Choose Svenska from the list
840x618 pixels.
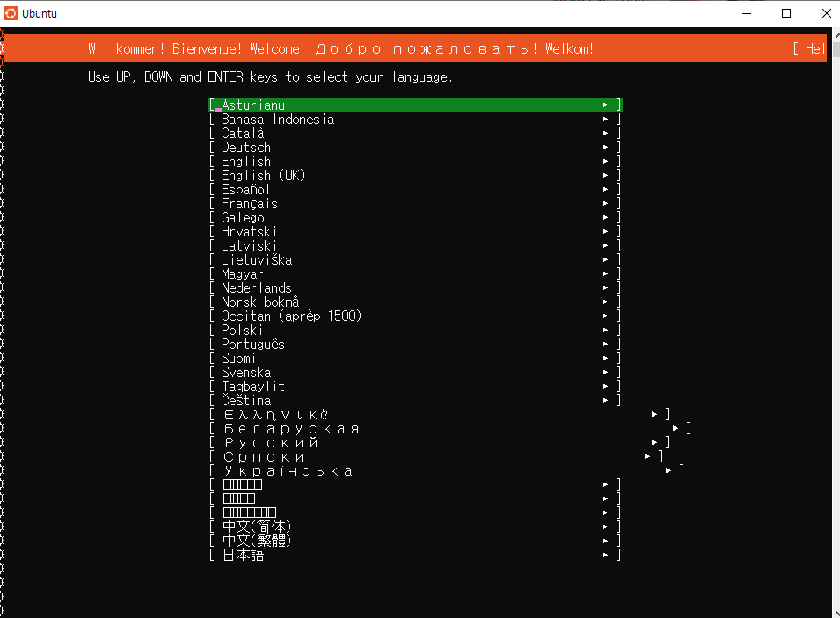[415, 372]
